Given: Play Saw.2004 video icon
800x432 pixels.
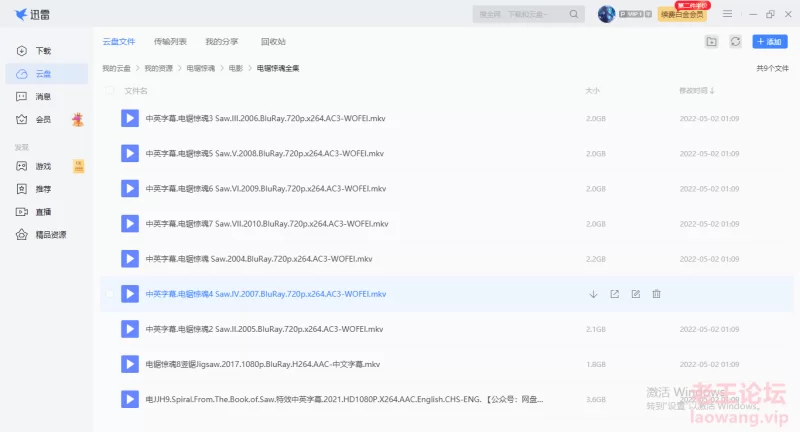Looking at the screenshot, I should (130, 259).
